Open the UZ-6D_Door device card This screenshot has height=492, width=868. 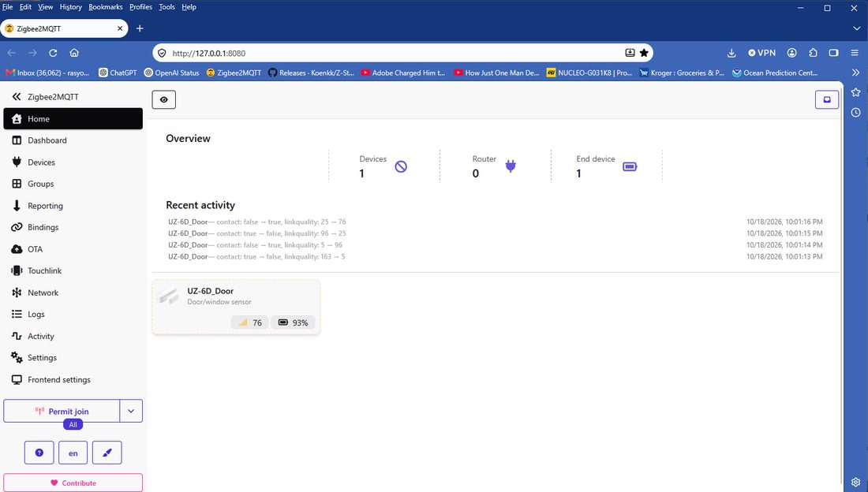pyautogui.click(x=237, y=307)
